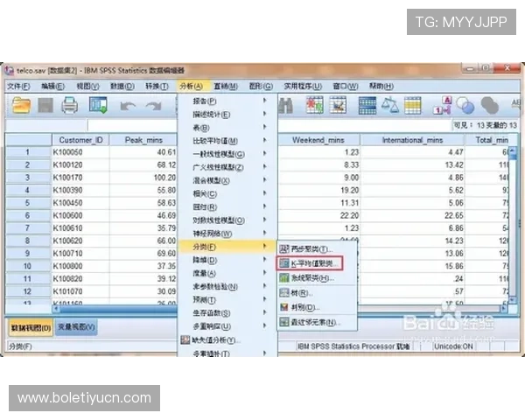The image size is (525, 420).
Task: Click the hierarchical cluster icon
Action: coord(283,278)
